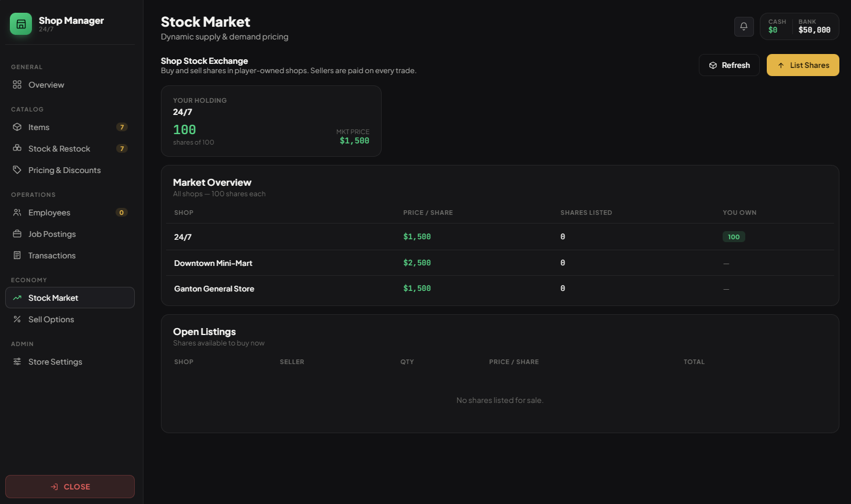Viewport: 851px width, 504px height.
Task: Click the Ganton General Store $1,500 price
Action: point(417,289)
